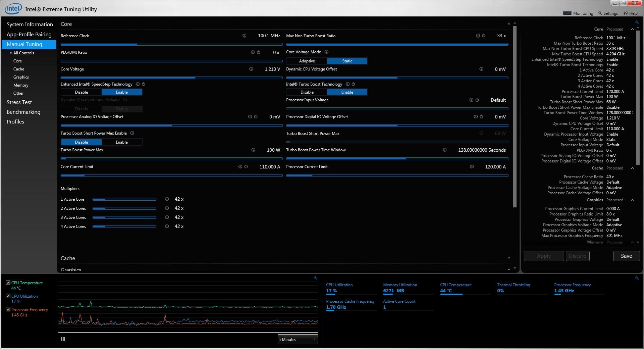The image size is (644, 349).
Task: Click the Core Current Limit info icon
Action: coord(240,167)
